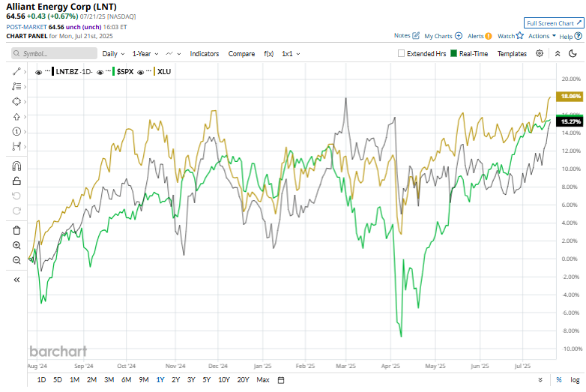Screen dimensions: 586x392
Task: Click the black LNT.BZ color swatch
Action: pos(52,71)
